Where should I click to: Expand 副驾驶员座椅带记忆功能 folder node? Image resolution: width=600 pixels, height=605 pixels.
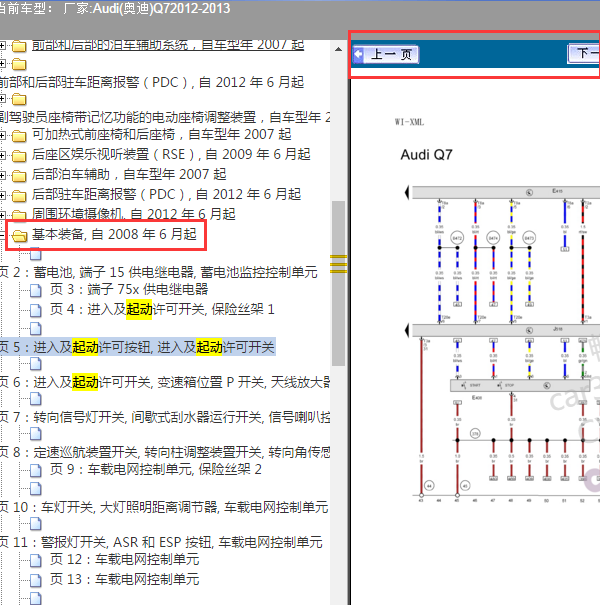(2, 99)
